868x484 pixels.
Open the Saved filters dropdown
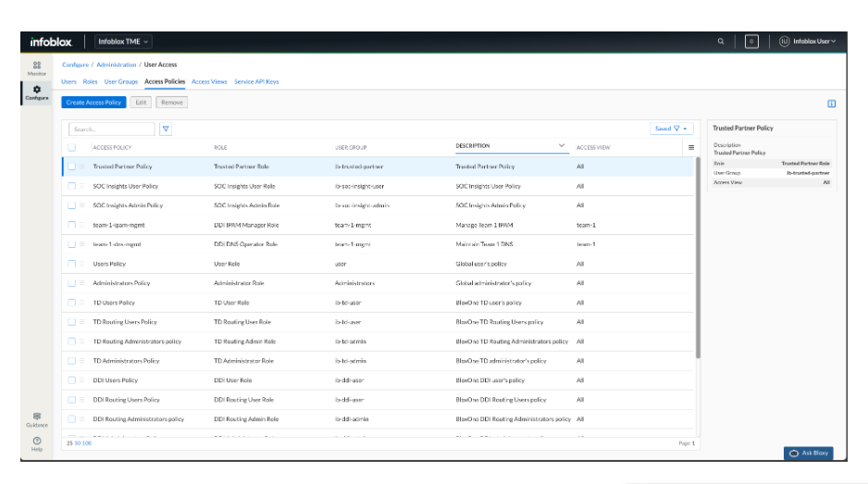672,129
